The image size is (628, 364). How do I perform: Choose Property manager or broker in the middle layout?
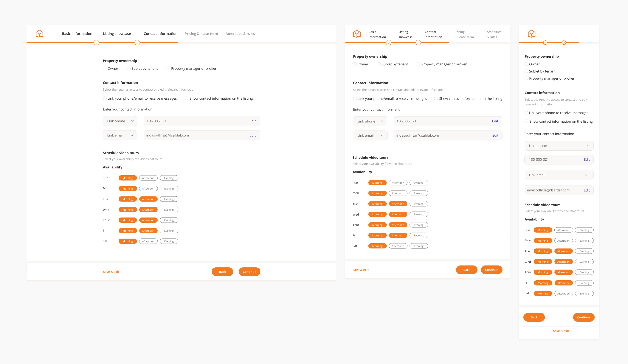(419, 64)
